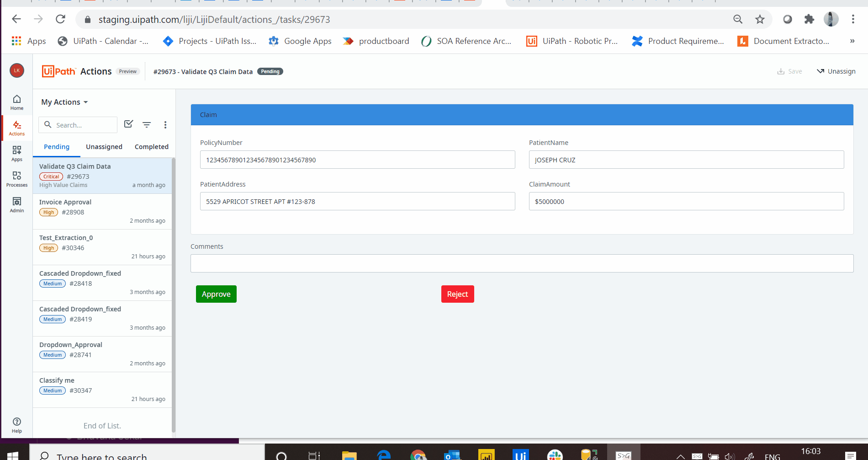The height and width of the screenshot is (460, 868).
Task: Select the Invoice Approval task #28908
Action: 102,211
